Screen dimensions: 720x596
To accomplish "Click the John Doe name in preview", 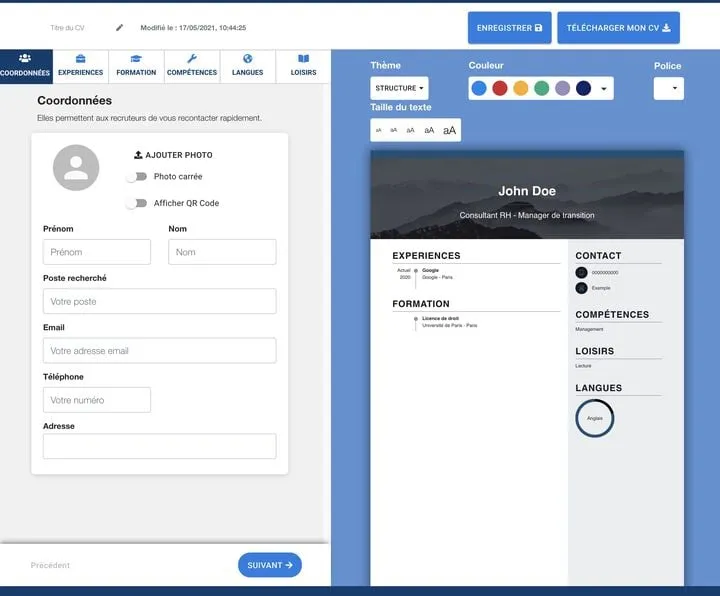I will (x=527, y=191).
